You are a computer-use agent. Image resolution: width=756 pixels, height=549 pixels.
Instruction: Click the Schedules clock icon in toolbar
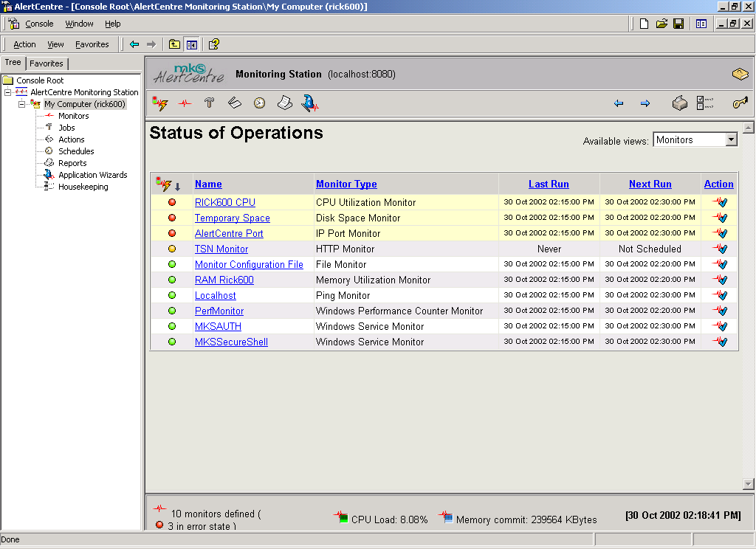click(259, 103)
